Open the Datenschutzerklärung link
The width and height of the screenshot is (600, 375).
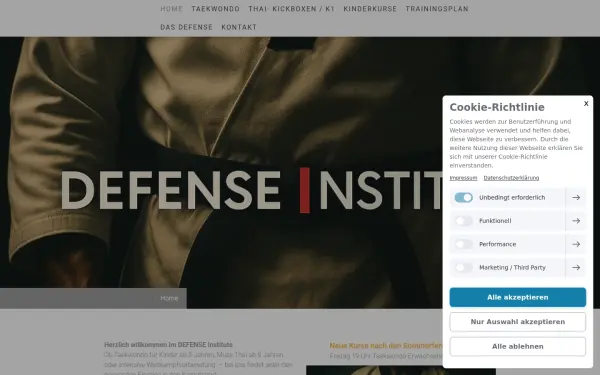[511, 178]
